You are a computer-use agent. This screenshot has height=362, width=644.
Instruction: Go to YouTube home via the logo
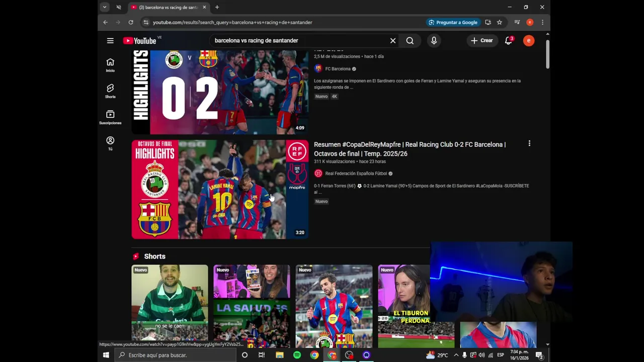pyautogui.click(x=139, y=41)
